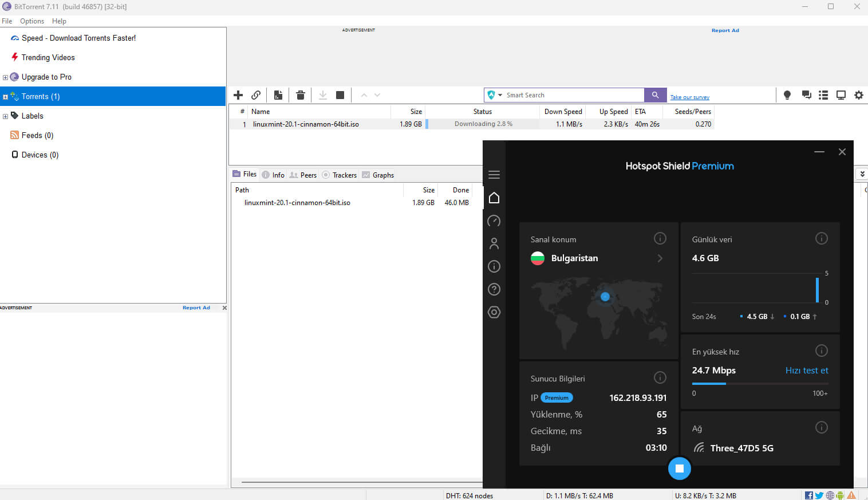This screenshot has width=868, height=500.
Task: Click the Add Torrent plus icon
Action: pos(238,95)
